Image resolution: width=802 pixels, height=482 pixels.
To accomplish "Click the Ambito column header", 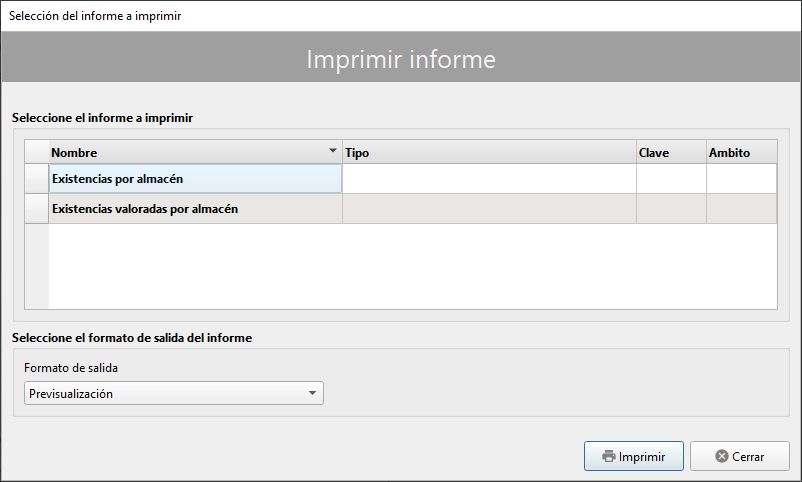I will click(x=740, y=153).
